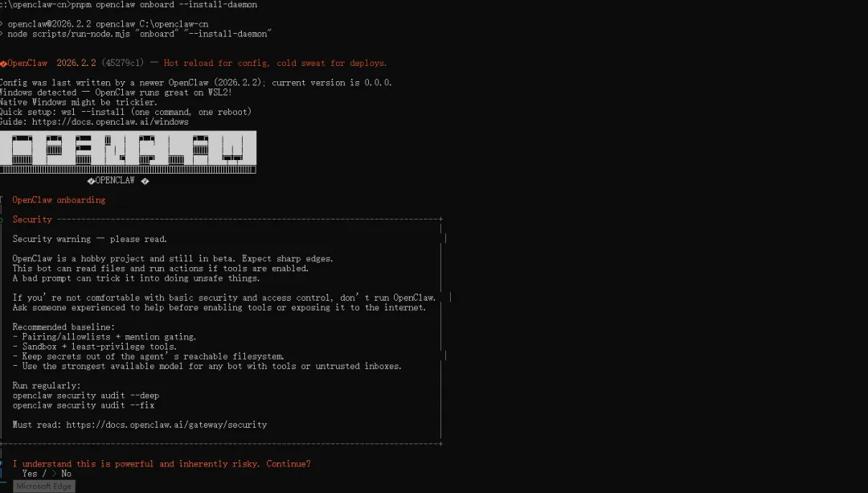This screenshot has height=493, width=868.
Task: Select Yes on the continue prompt
Action: click(30, 474)
